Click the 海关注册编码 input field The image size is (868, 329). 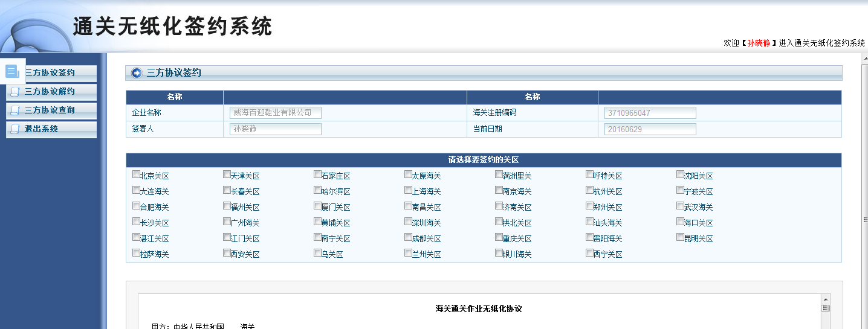[650, 113]
